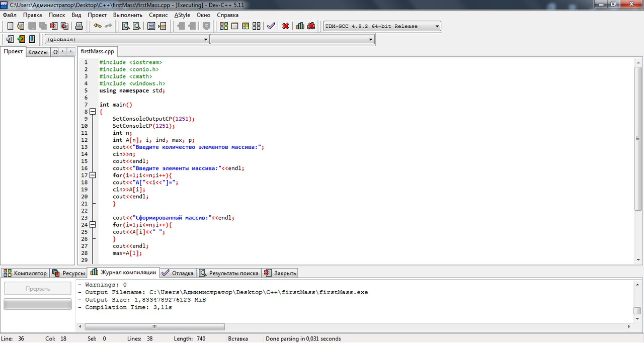Switch to the Компилятор tab

[25, 273]
